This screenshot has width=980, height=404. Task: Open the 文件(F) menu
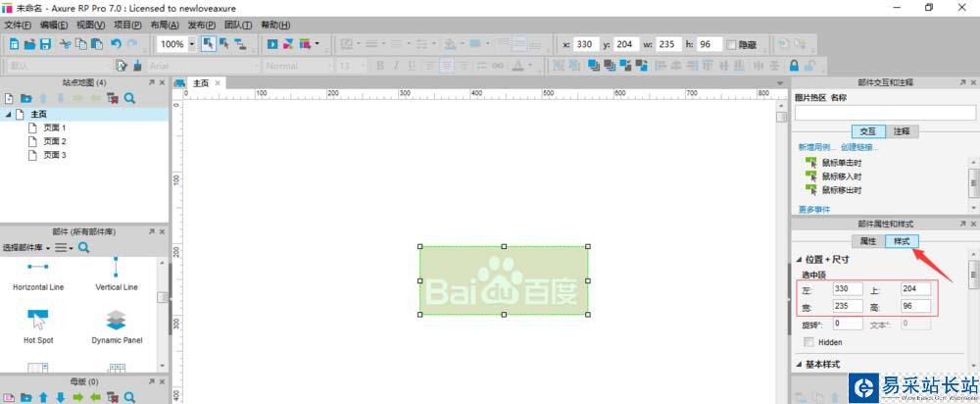click(x=18, y=25)
